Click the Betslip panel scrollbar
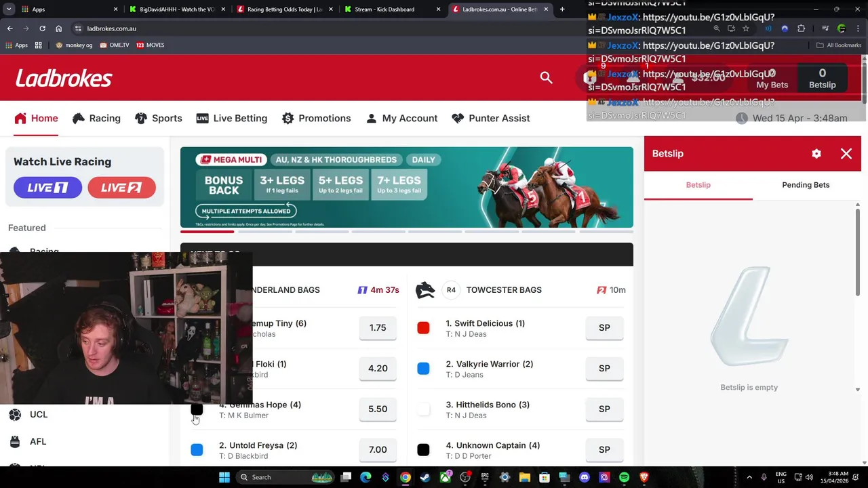This screenshot has height=488, width=868. (858, 251)
